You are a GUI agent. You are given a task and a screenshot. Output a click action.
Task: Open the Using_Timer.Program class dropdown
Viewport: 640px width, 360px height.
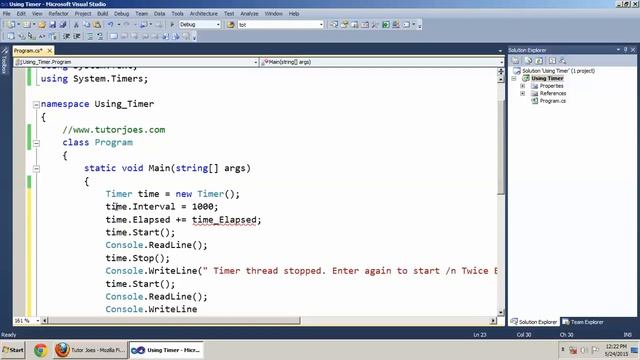click(x=256, y=62)
